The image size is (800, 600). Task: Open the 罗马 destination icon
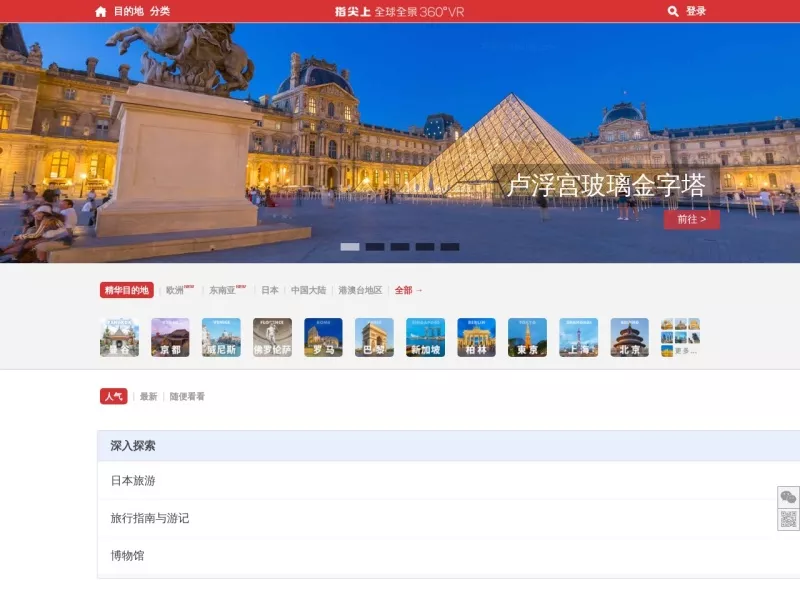pyautogui.click(x=323, y=337)
